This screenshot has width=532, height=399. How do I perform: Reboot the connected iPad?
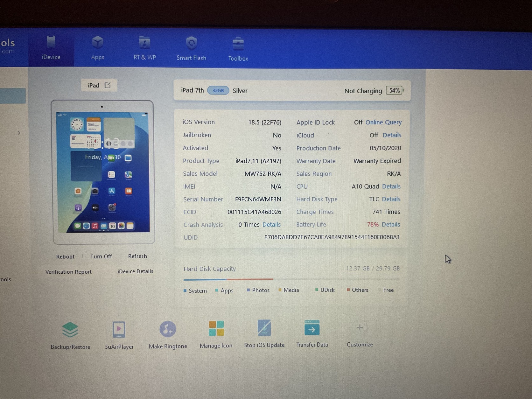click(65, 256)
